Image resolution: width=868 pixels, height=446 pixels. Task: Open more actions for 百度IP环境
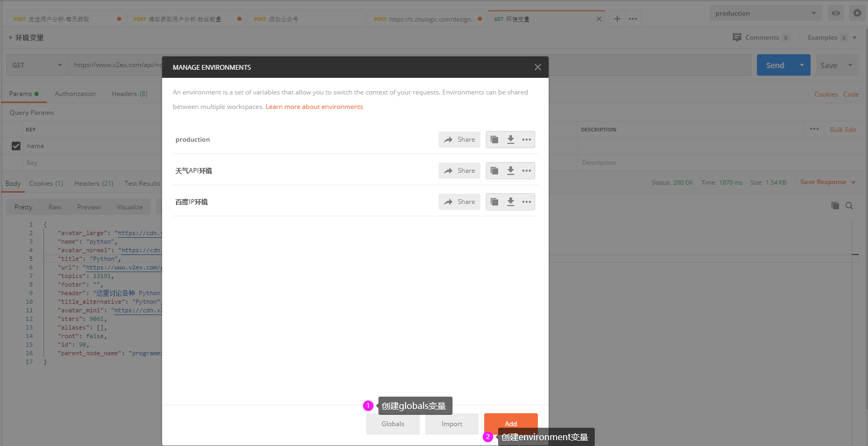pos(527,202)
